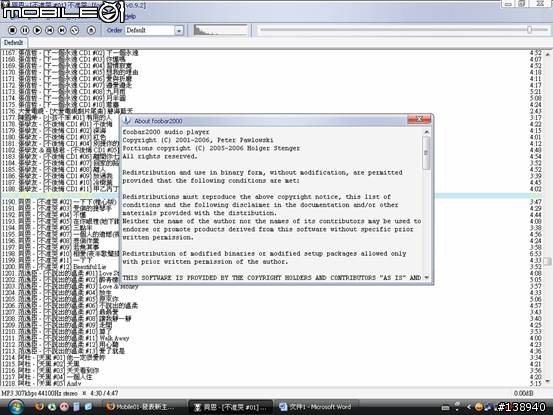The width and height of the screenshot is (553, 415).
Task: Select playlist row 1200 "Beautiful Lie"
Action: (272, 267)
